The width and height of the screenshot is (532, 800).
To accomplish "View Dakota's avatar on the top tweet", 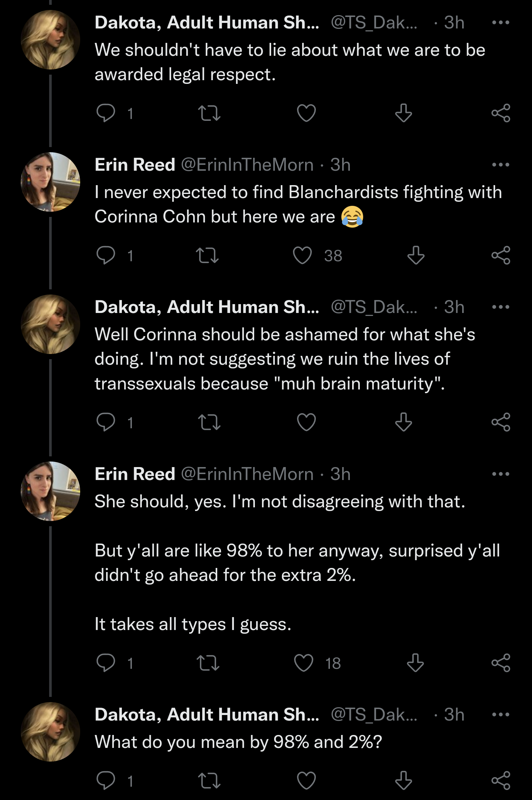I will click(50, 40).
